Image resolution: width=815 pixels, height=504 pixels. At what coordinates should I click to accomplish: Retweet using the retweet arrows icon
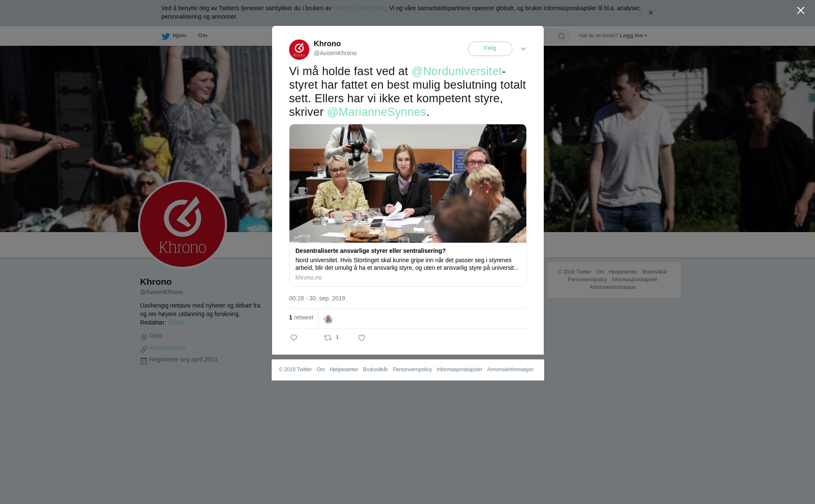point(328,338)
